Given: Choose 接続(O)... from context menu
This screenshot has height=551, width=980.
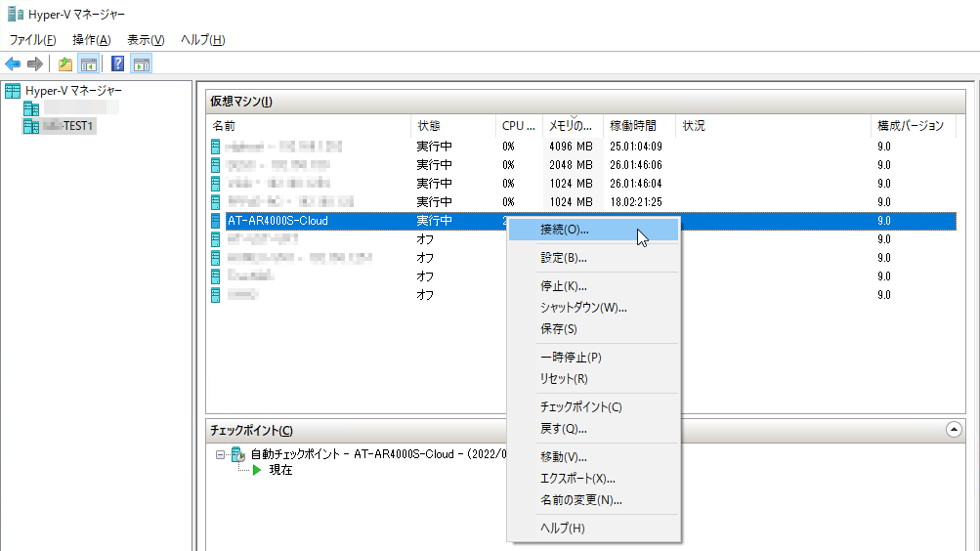Looking at the screenshot, I should tap(564, 230).
